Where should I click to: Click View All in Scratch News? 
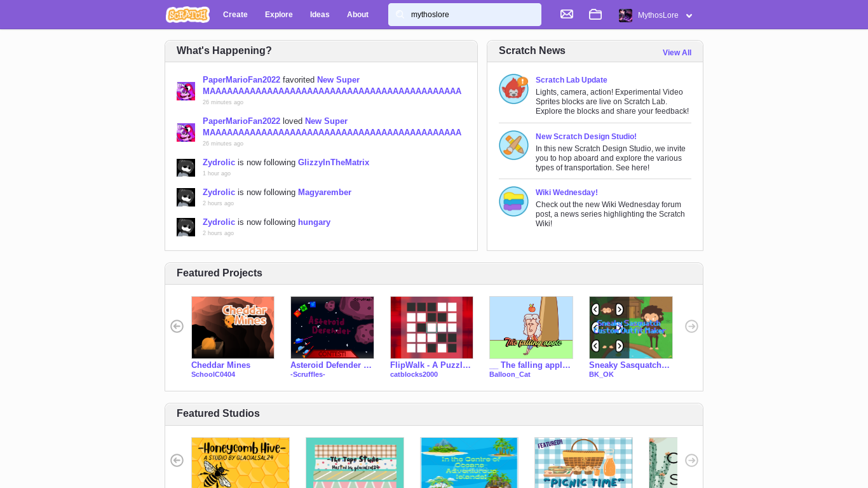[677, 53]
